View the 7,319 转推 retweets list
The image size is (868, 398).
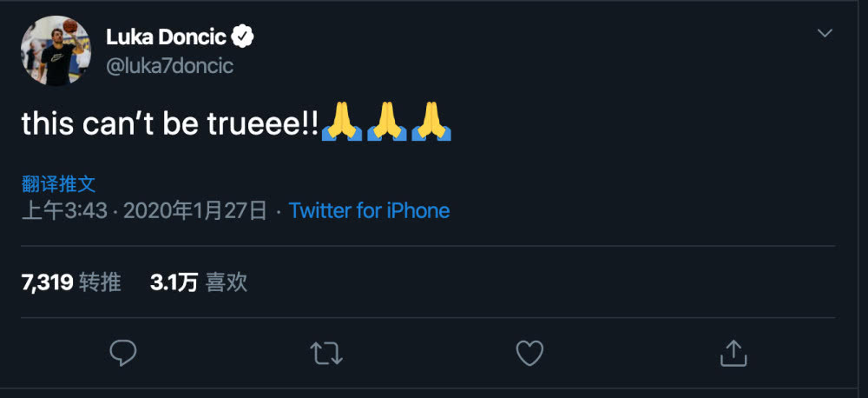pos(70,282)
